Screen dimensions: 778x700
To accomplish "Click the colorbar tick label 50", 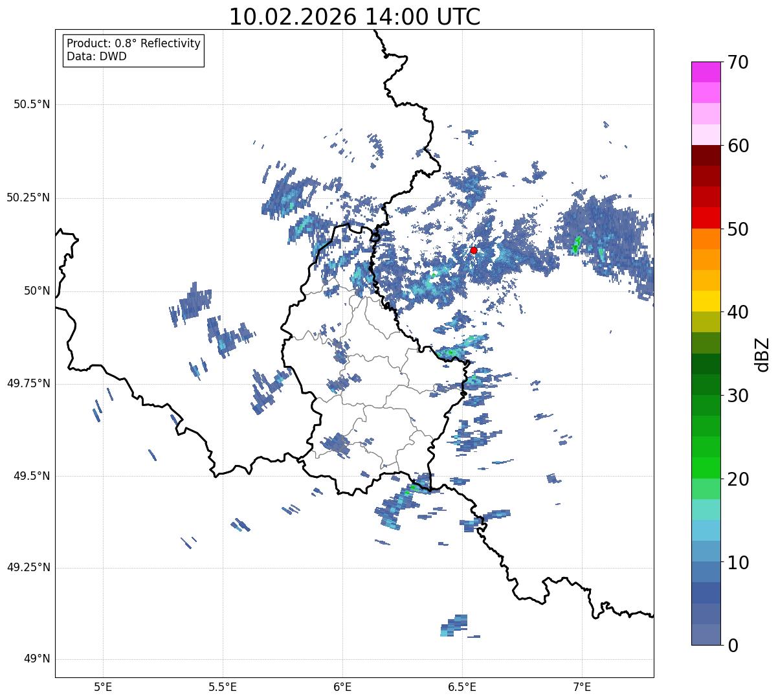I will click(x=738, y=229).
